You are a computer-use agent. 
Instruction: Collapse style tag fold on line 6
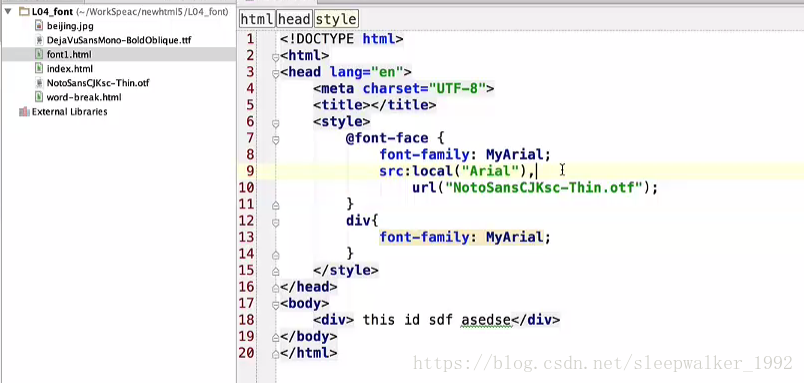[275, 124]
